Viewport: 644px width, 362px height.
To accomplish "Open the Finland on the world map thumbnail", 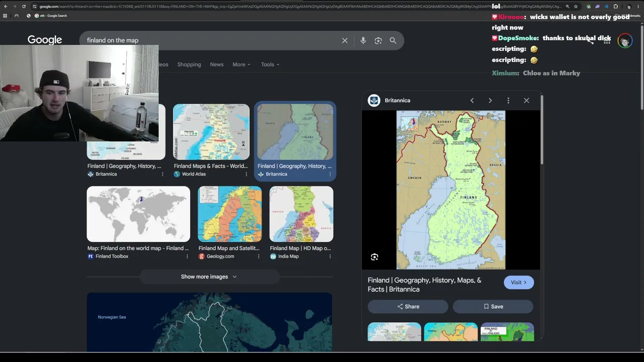I will coord(138,214).
